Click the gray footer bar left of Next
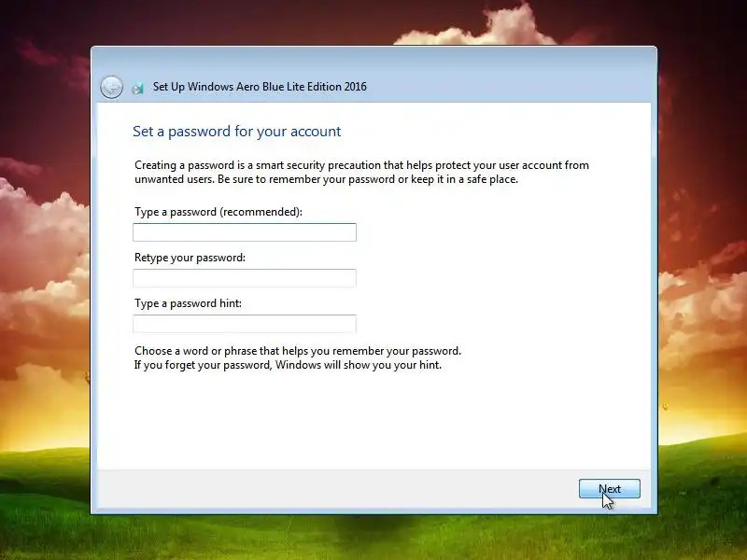Image resolution: width=747 pixels, height=560 pixels. [x=333, y=488]
